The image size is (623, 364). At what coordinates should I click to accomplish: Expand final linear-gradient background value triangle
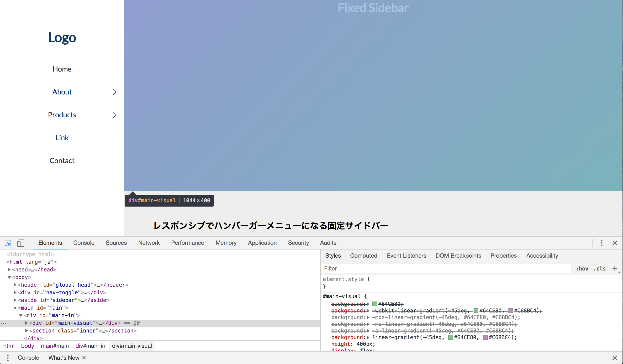pyautogui.click(x=368, y=337)
